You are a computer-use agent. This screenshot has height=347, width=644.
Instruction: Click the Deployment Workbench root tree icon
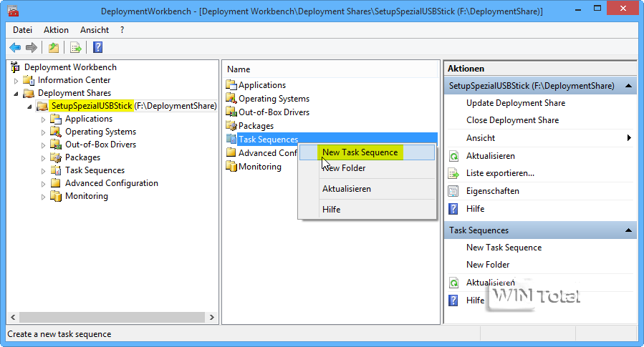coord(15,67)
